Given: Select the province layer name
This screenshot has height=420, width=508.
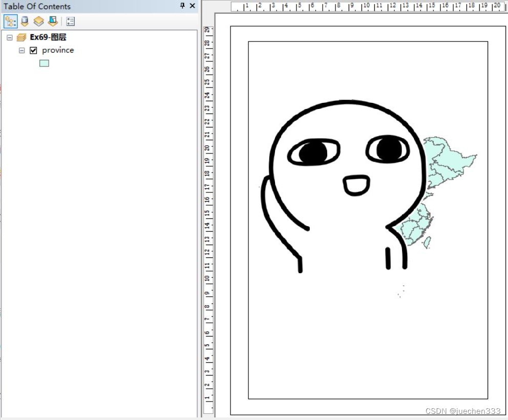Looking at the screenshot, I should coord(58,50).
